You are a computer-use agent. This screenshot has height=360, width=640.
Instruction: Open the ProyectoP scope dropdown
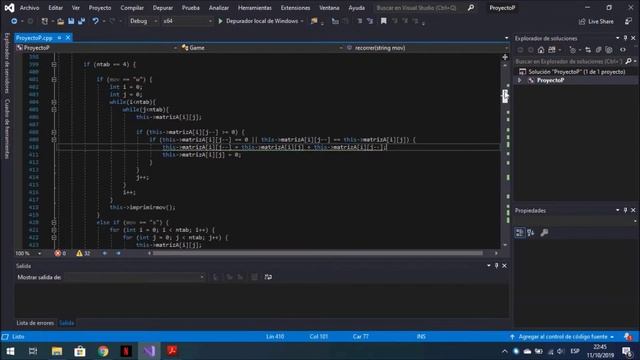click(x=97, y=48)
